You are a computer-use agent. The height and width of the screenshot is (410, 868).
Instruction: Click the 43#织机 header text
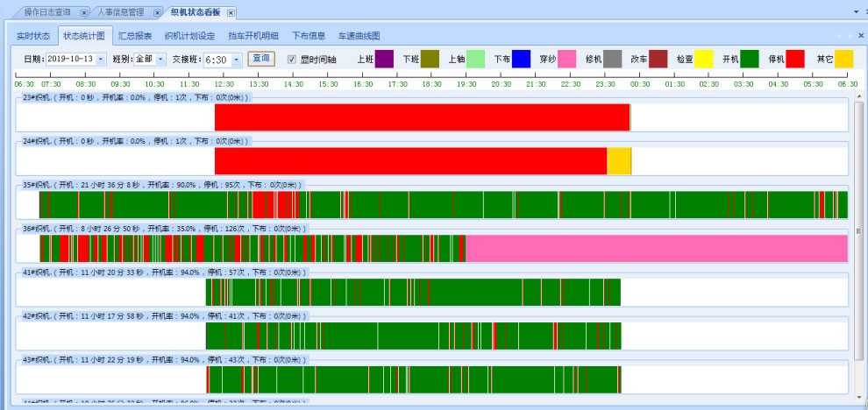(x=165, y=360)
